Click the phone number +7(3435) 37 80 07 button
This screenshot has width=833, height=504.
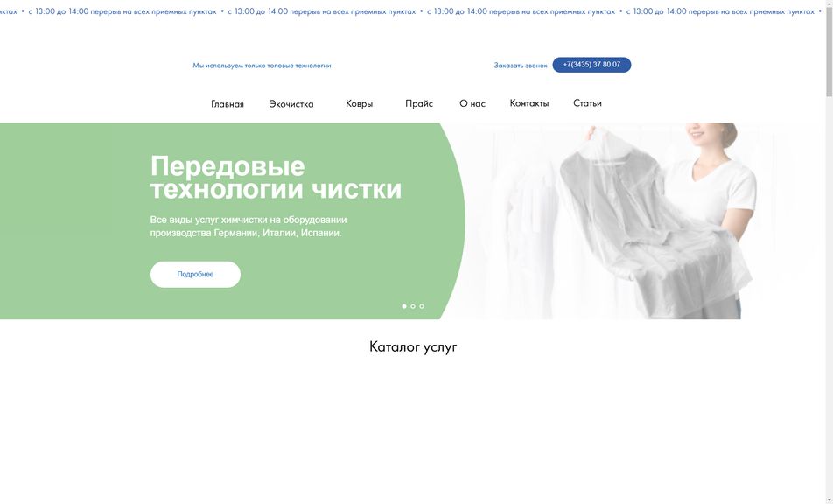pos(591,65)
